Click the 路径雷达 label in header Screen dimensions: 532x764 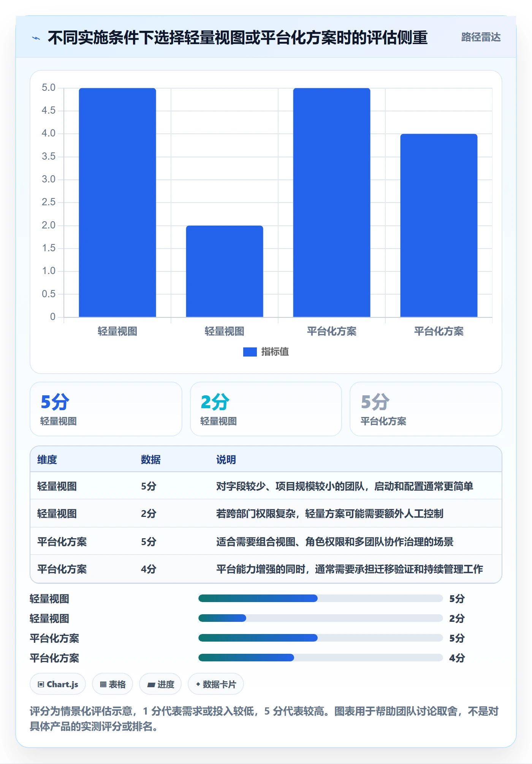(x=481, y=37)
